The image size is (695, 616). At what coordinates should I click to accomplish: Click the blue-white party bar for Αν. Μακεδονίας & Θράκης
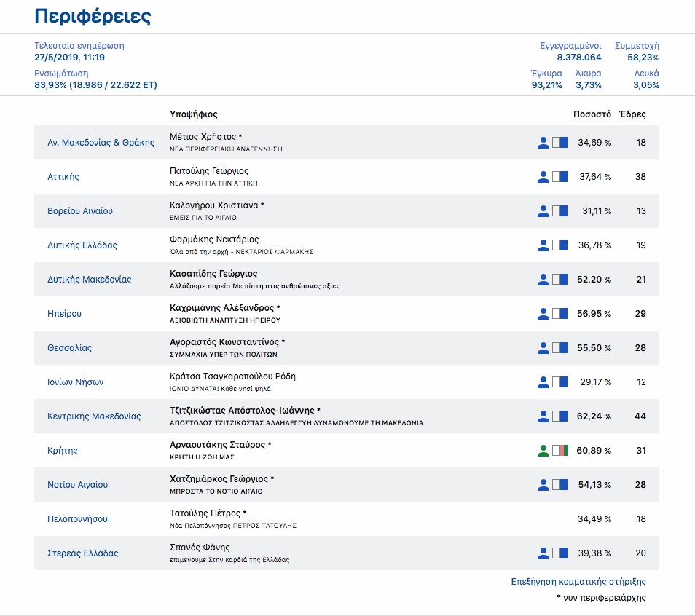pyautogui.click(x=559, y=143)
